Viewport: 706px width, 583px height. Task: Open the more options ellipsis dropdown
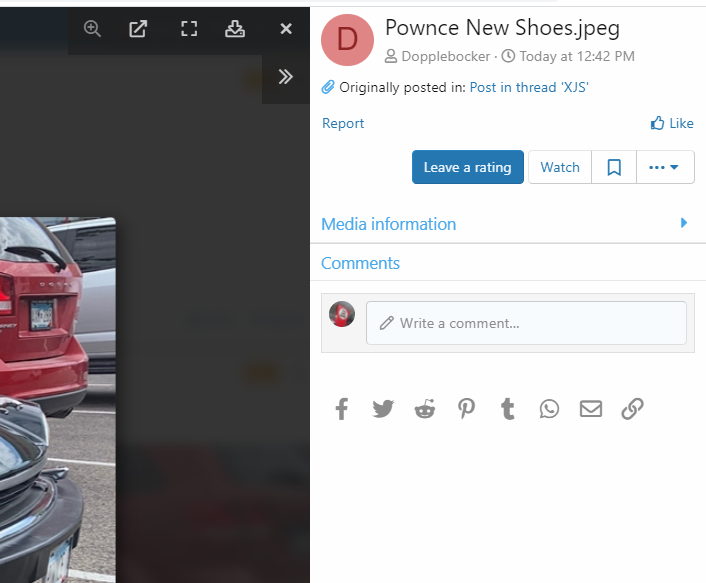pos(664,167)
